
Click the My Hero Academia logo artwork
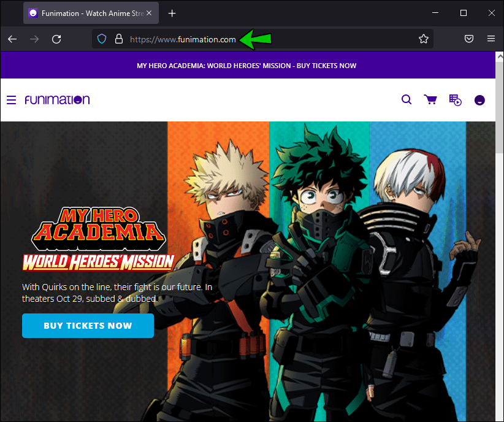click(97, 236)
